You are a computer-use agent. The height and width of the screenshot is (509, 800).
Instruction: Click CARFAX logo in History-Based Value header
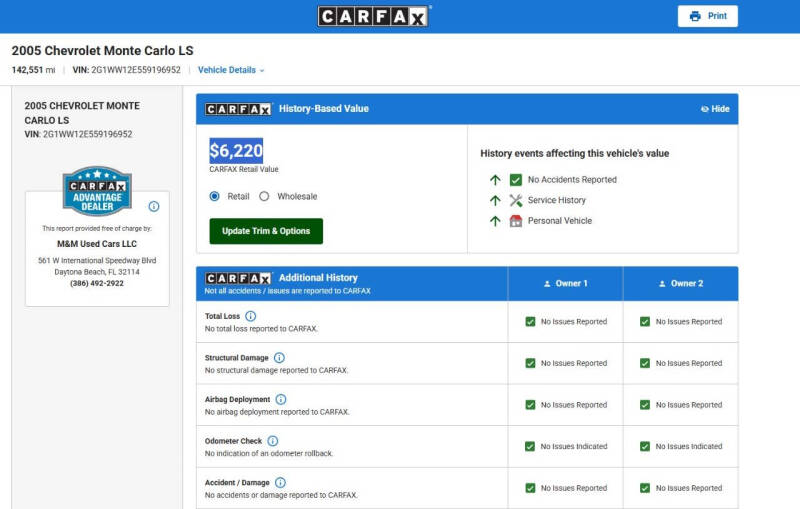tap(238, 109)
